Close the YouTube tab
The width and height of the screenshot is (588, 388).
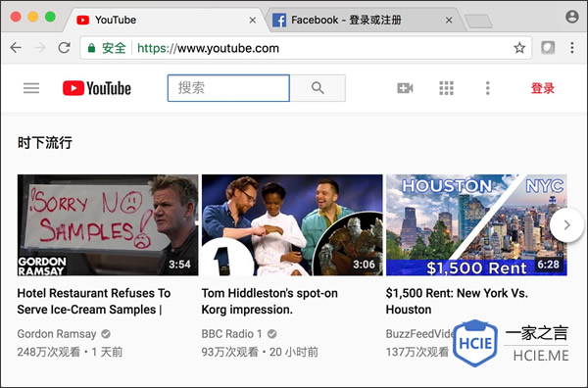pyautogui.click(x=253, y=21)
